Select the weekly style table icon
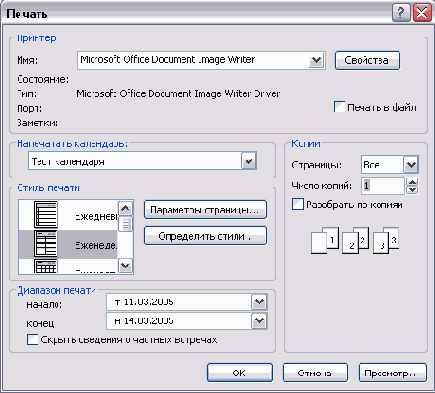435x393 pixels. point(46,244)
